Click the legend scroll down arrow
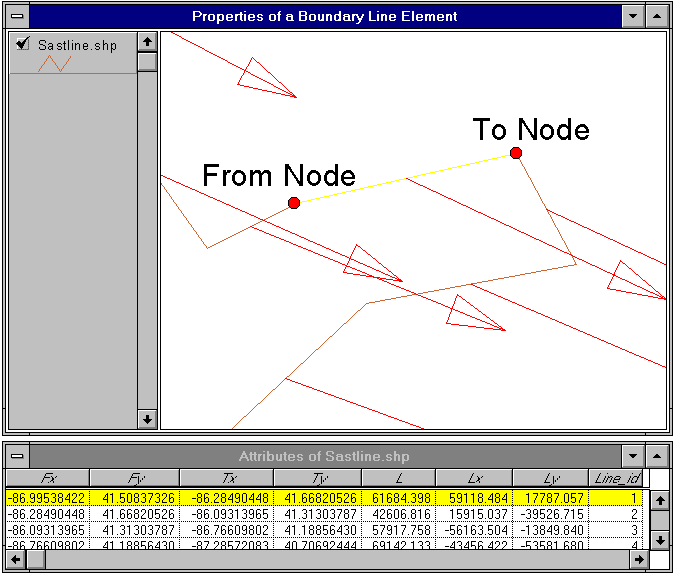Screen dimensions: 678x577 pos(147,419)
